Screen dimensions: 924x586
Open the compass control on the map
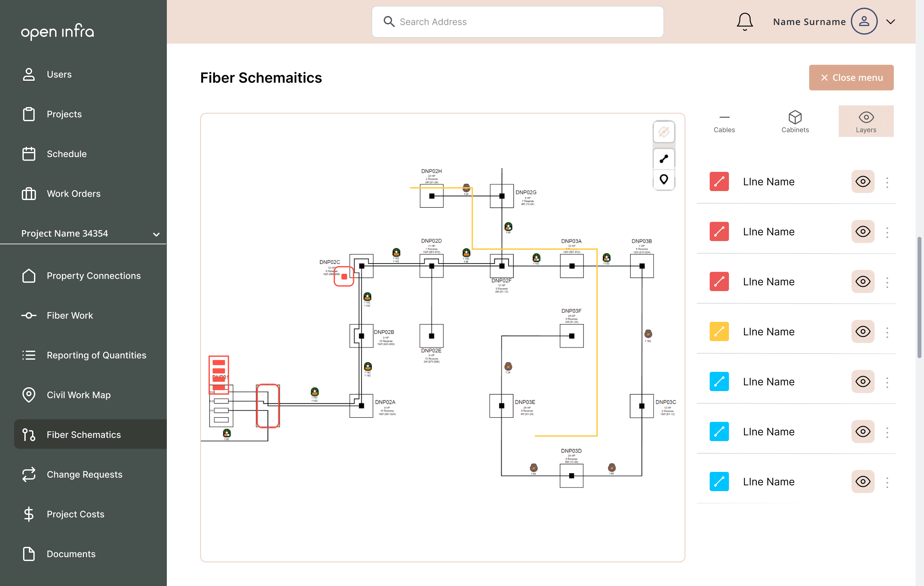click(664, 131)
